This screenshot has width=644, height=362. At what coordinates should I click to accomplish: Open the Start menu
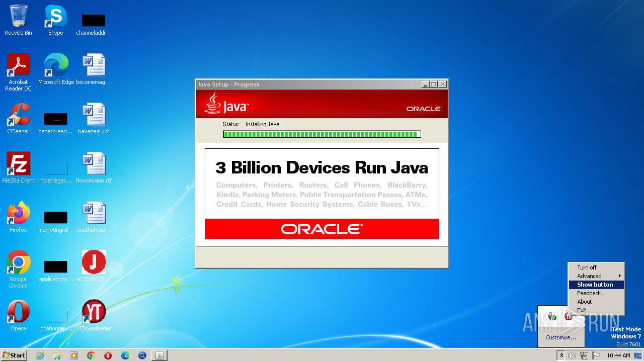(x=14, y=355)
